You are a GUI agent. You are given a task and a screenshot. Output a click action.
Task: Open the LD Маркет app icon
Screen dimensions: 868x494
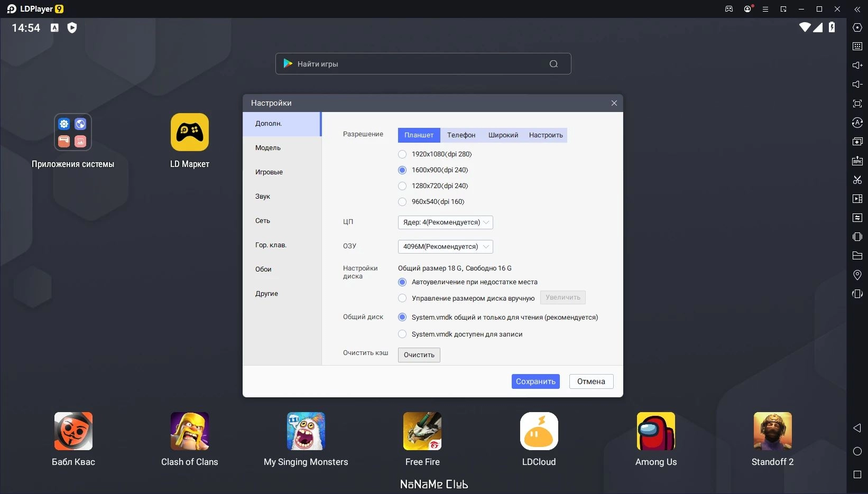(189, 133)
